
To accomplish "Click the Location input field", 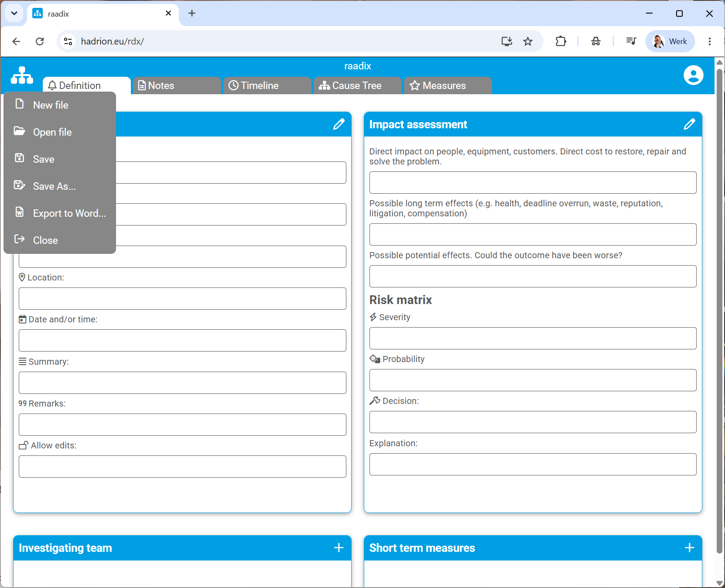I will (182, 299).
